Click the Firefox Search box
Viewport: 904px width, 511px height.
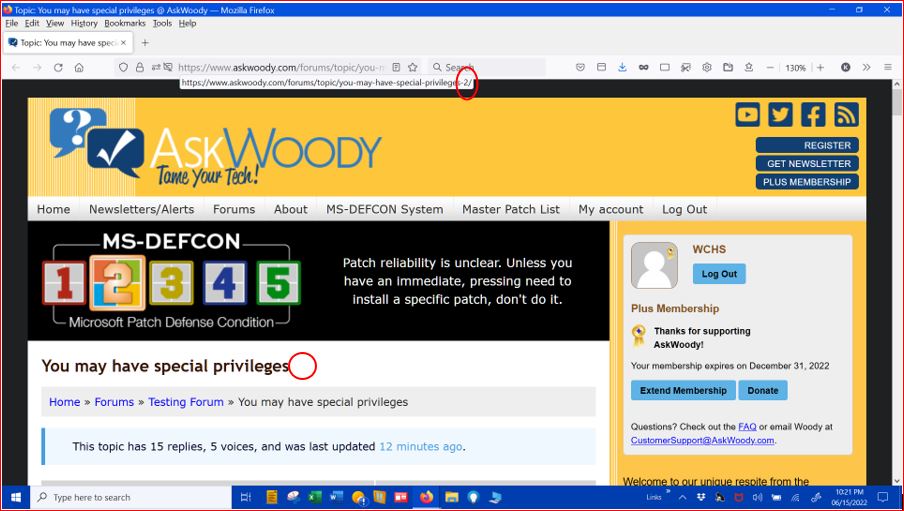click(x=487, y=67)
